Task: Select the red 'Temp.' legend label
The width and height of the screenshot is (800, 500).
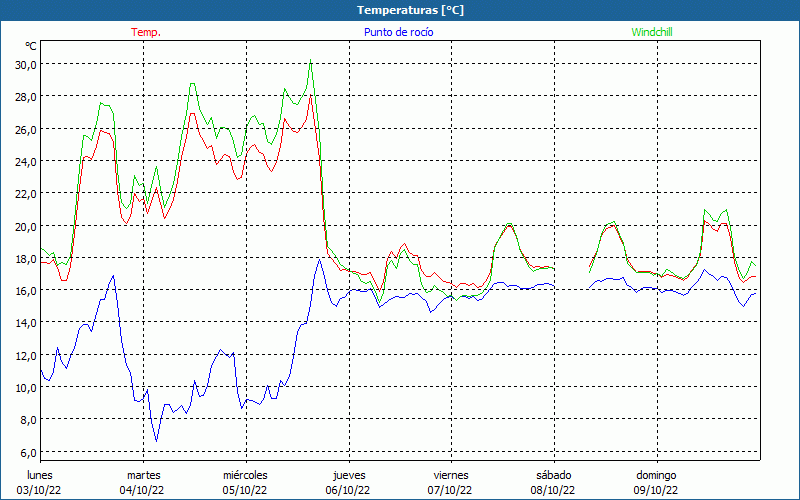Action: coord(146,32)
